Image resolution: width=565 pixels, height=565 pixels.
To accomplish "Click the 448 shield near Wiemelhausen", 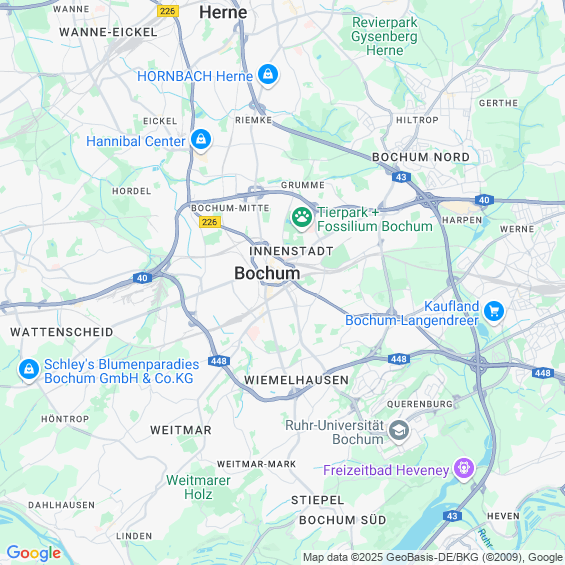I will point(218,361).
